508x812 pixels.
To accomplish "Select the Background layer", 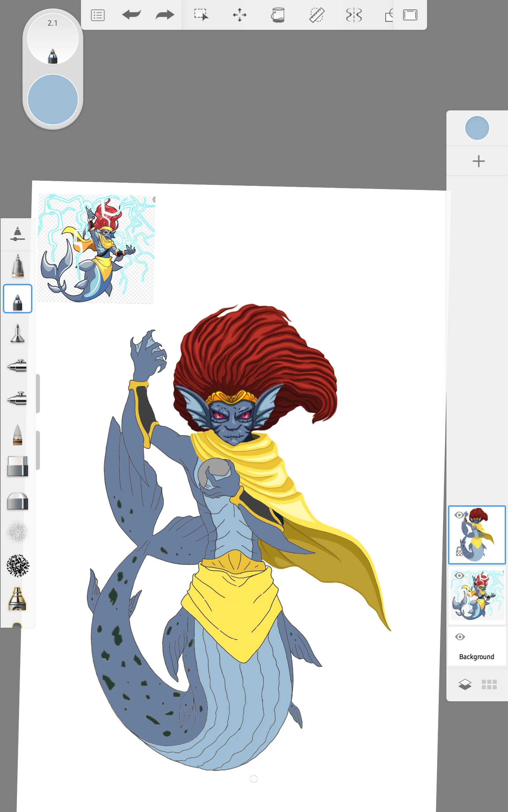I will tap(477, 646).
